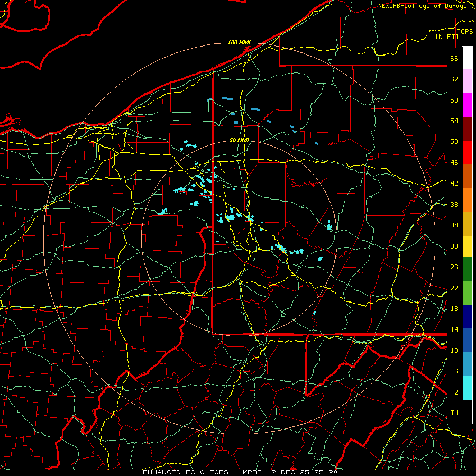
Task: Click the 30 legend value
Action: pos(454,246)
